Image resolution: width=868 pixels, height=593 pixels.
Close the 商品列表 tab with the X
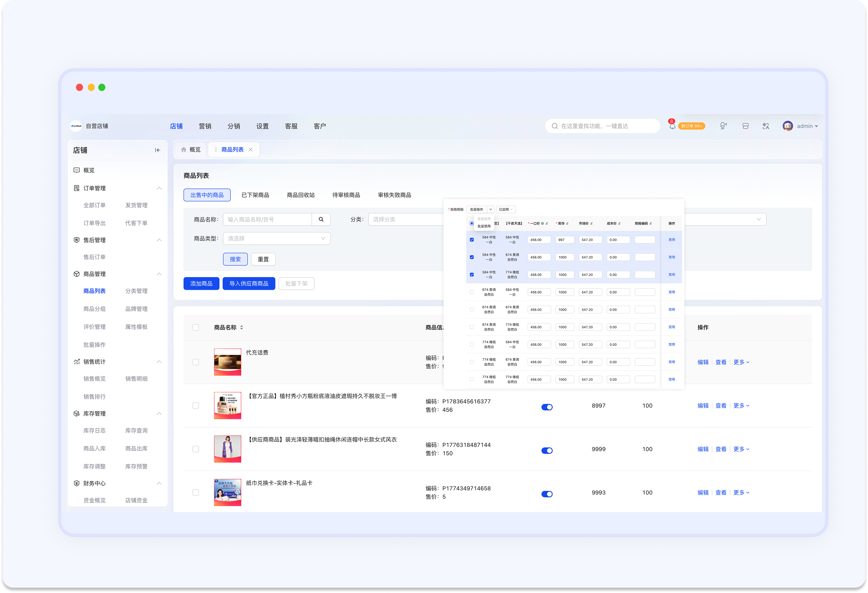[251, 150]
